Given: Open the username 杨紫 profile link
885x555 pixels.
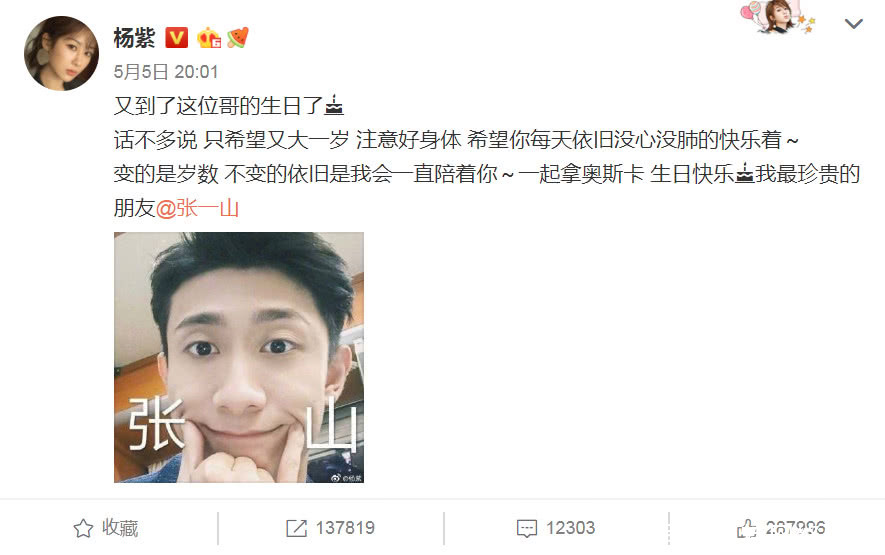Looking at the screenshot, I should click(x=134, y=38).
